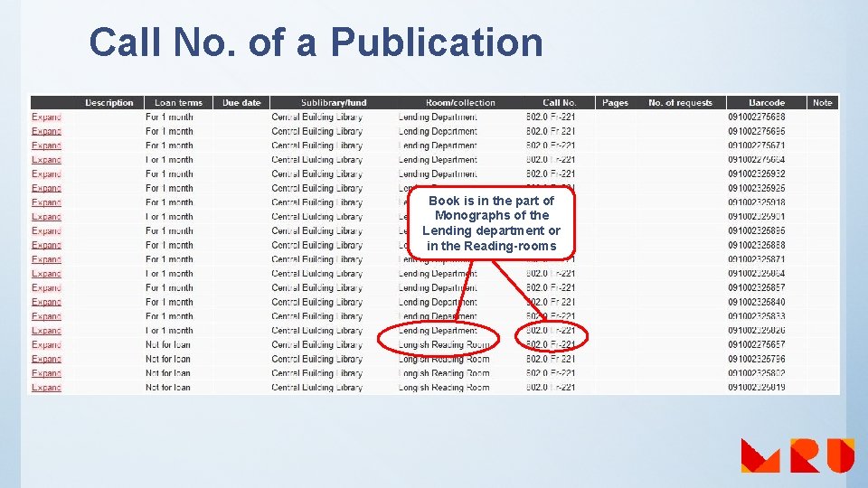The width and height of the screenshot is (868, 488).
Task: Click the Due date column header
Action: coord(241,103)
